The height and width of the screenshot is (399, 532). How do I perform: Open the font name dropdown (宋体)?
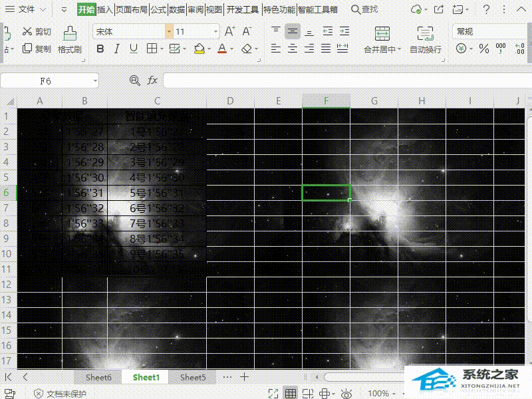point(169,31)
